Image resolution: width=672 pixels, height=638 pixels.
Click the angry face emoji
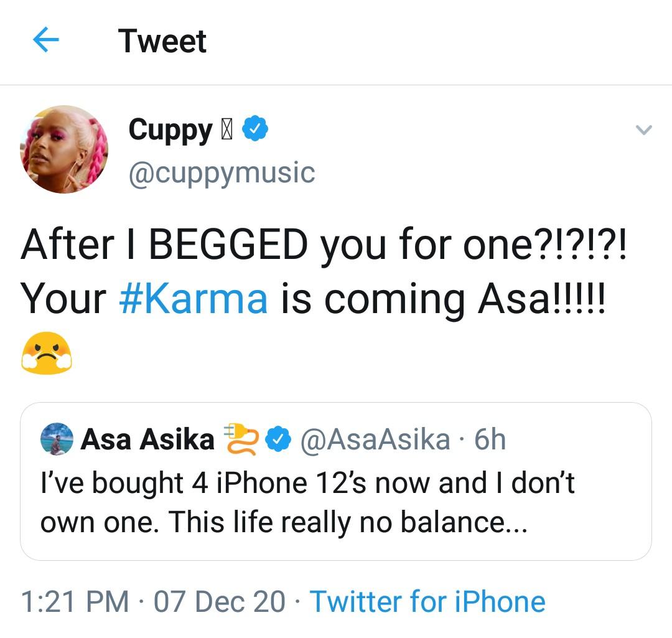pyautogui.click(x=47, y=352)
